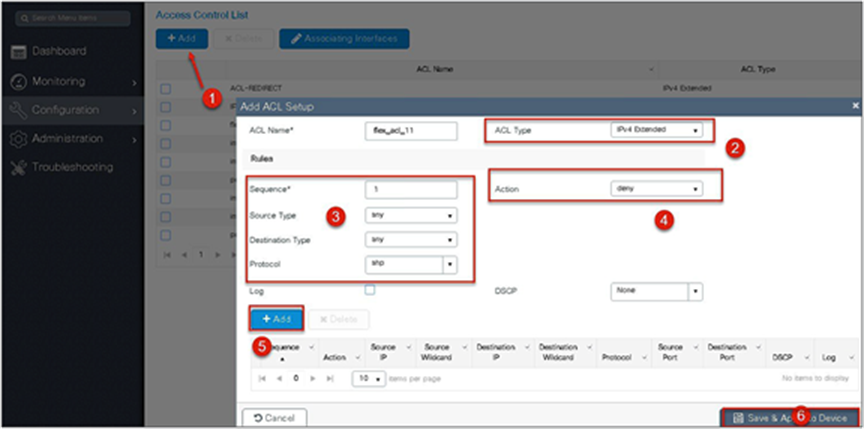The width and height of the screenshot is (864, 429).
Task: Click the Troubleshooting tools icon
Action: [18, 167]
